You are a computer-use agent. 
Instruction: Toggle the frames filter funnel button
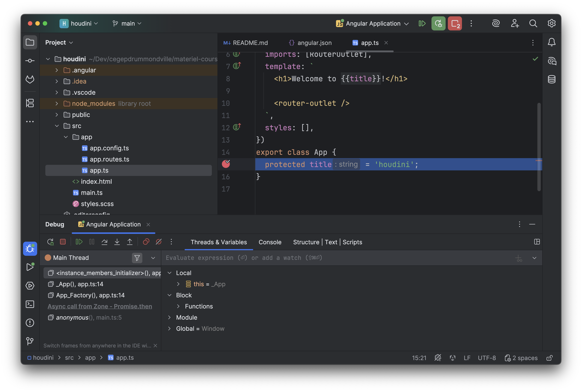click(x=137, y=258)
